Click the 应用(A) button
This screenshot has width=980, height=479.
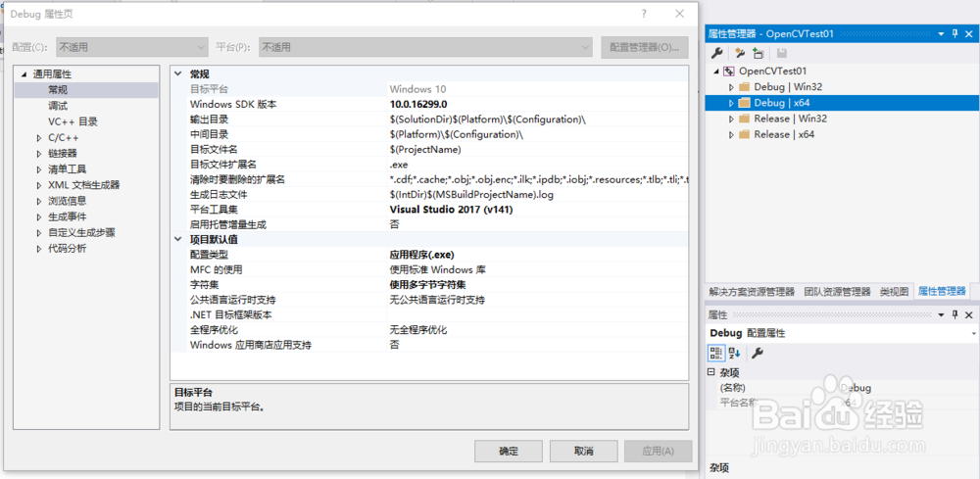click(x=659, y=451)
